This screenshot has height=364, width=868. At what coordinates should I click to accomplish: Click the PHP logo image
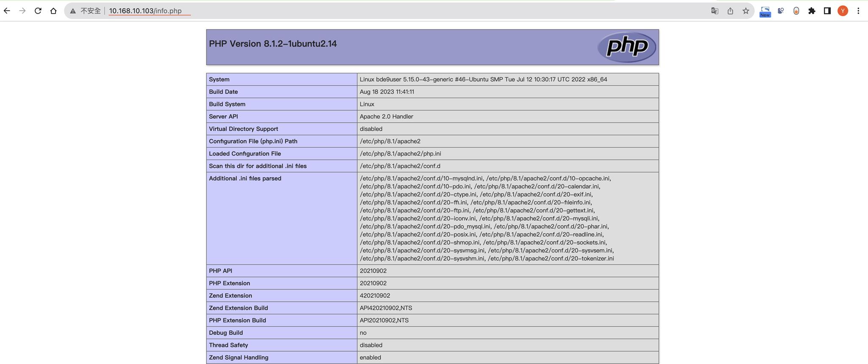(x=626, y=47)
